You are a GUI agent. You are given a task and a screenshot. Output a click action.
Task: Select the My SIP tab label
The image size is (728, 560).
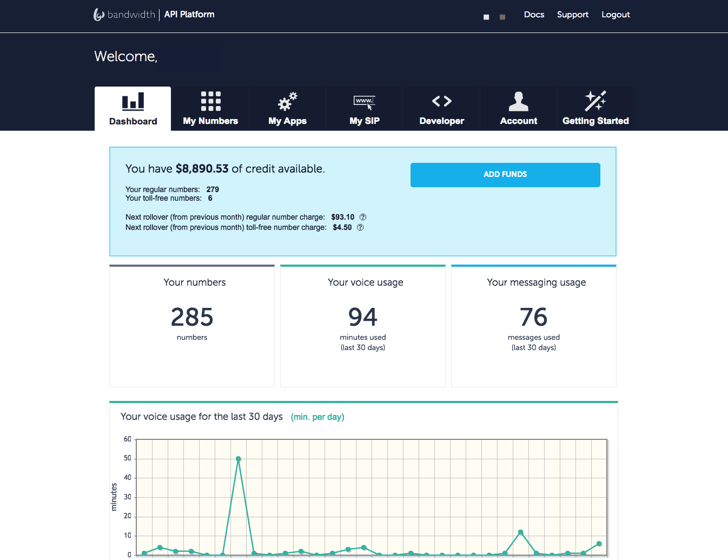coord(365,121)
